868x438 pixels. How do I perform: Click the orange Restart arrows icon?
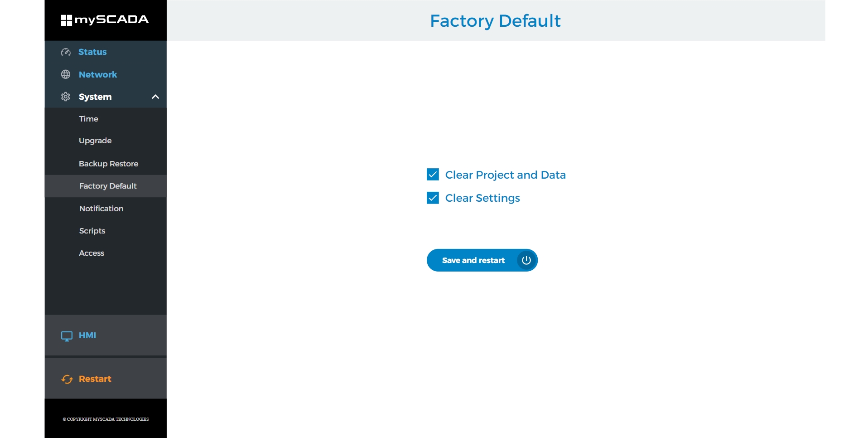tap(67, 379)
